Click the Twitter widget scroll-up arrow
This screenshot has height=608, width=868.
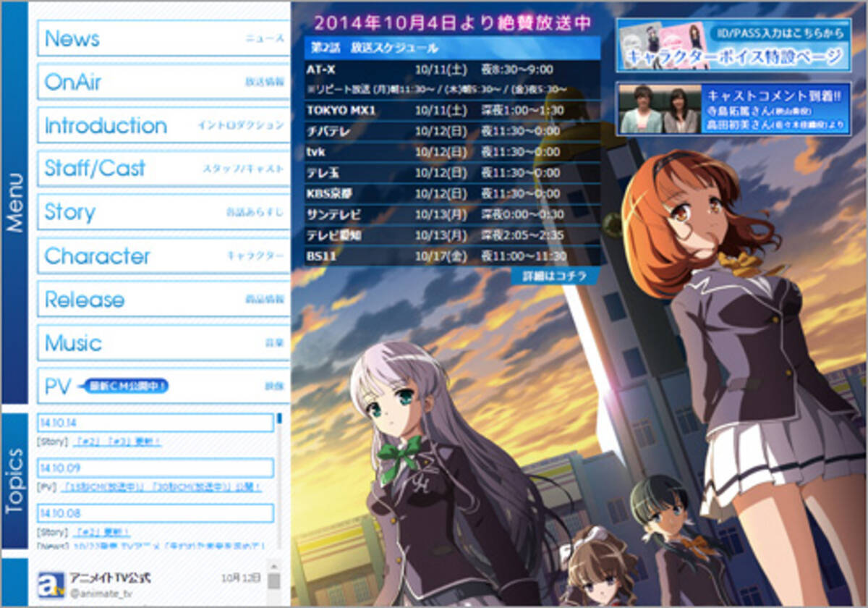(x=273, y=566)
